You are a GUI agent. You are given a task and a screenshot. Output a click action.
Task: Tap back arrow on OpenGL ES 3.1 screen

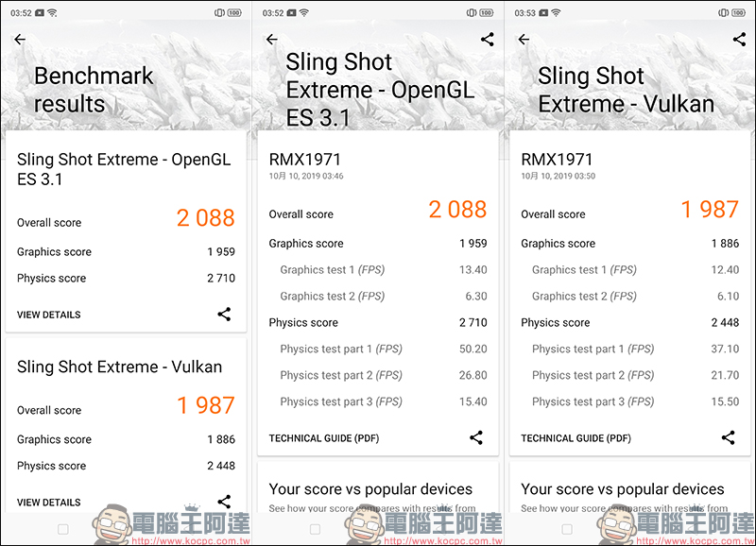[272, 39]
